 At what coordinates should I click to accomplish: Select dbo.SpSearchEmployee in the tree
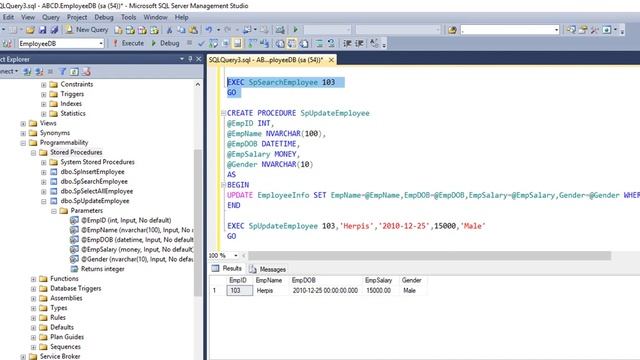[x=94, y=182]
